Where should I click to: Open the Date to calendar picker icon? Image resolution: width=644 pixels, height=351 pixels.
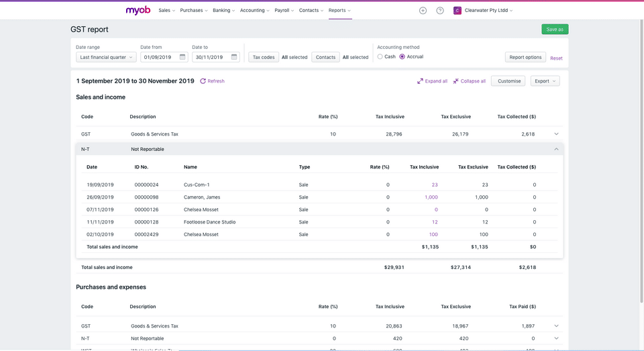pyautogui.click(x=234, y=57)
